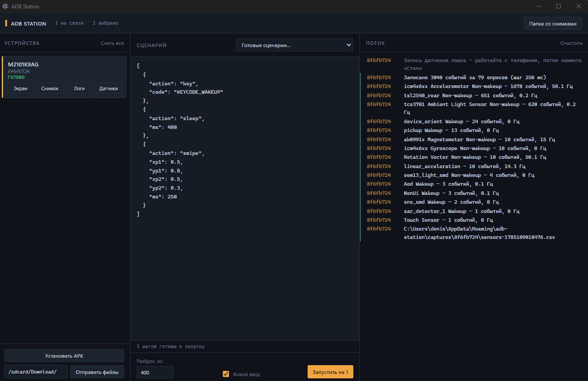Click the Датчики button
588x381 pixels.
point(109,88)
